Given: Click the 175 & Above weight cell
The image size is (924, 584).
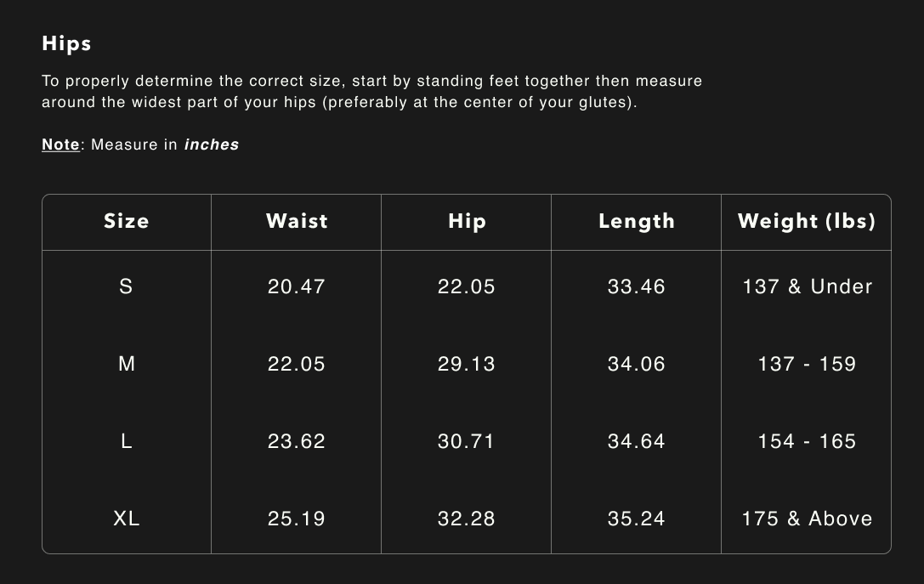Looking at the screenshot, I should click(x=807, y=519).
